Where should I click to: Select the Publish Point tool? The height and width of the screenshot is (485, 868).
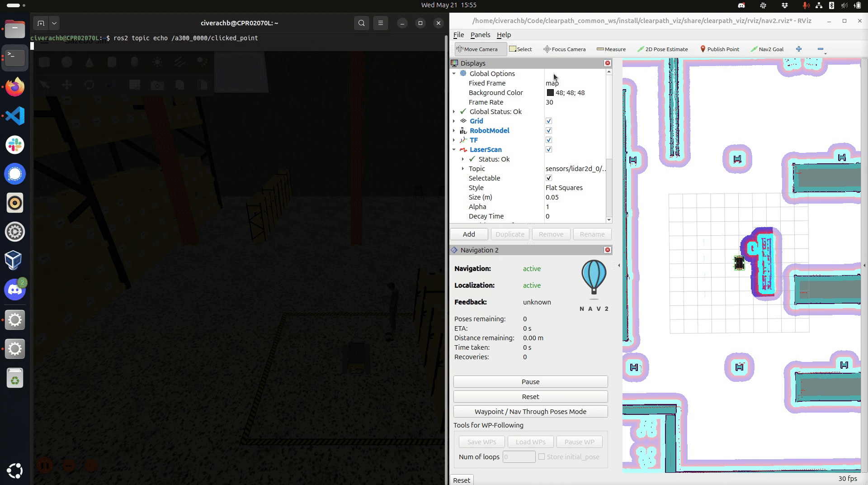(x=719, y=49)
